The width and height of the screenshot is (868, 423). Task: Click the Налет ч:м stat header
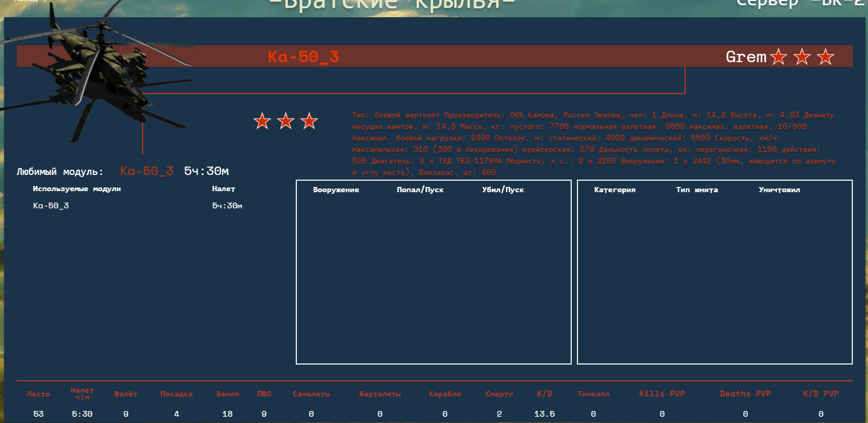tap(82, 394)
